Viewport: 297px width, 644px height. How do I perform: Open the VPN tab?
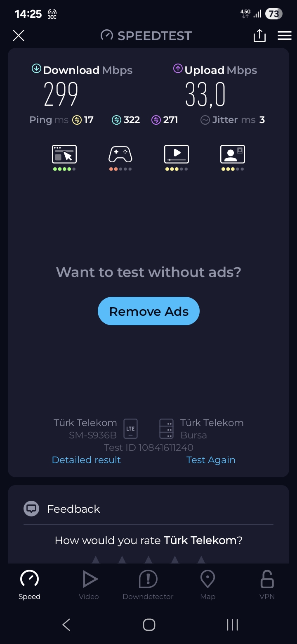click(267, 585)
